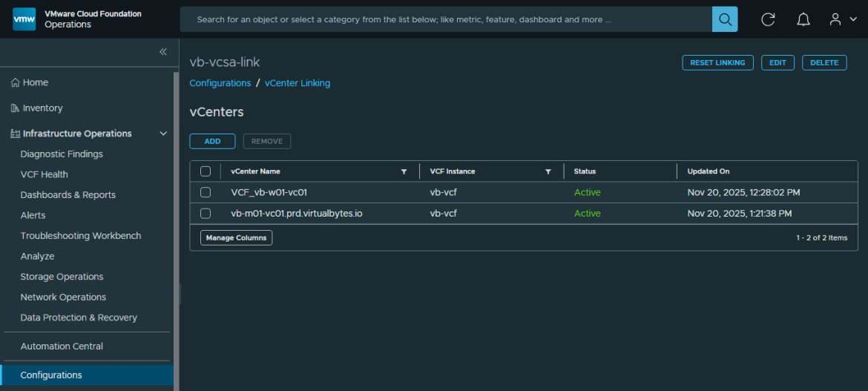Click the VMware logo icon
Viewport: 868px width, 391px height.
[x=24, y=19]
